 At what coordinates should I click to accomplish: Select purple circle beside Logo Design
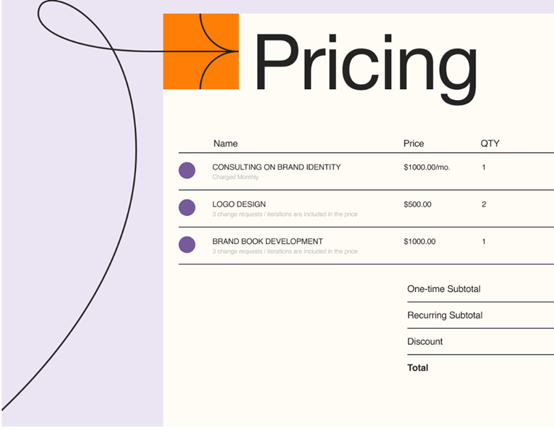[x=187, y=207]
